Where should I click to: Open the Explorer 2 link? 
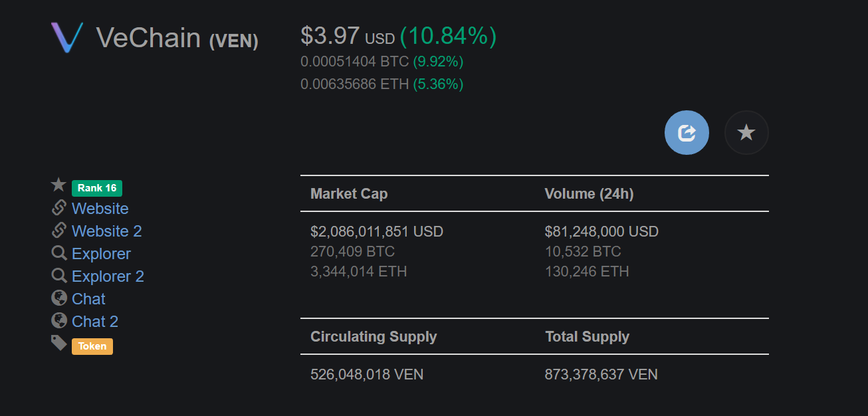pos(108,276)
